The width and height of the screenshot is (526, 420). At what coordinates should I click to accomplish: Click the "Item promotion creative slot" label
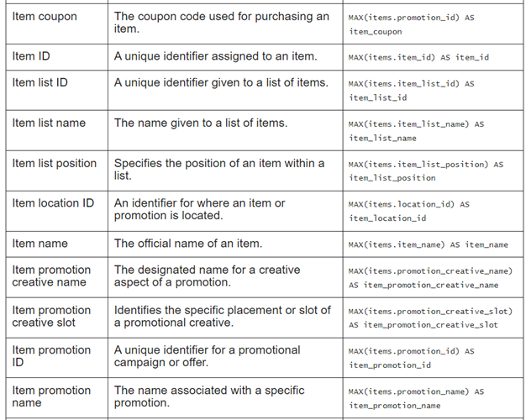point(51,317)
